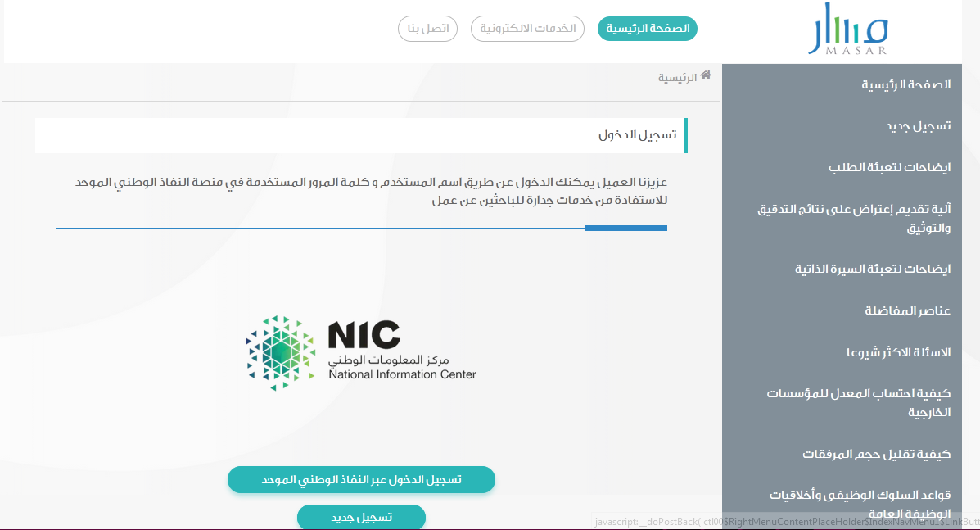Click the teal تسجيل جديد button below login
The image size is (980, 530).
[x=361, y=517]
